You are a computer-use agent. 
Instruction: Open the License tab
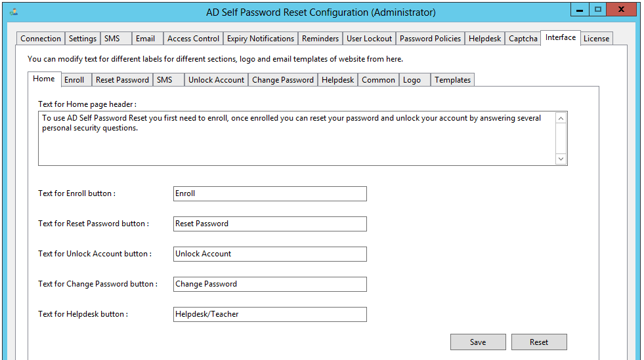click(596, 39)
